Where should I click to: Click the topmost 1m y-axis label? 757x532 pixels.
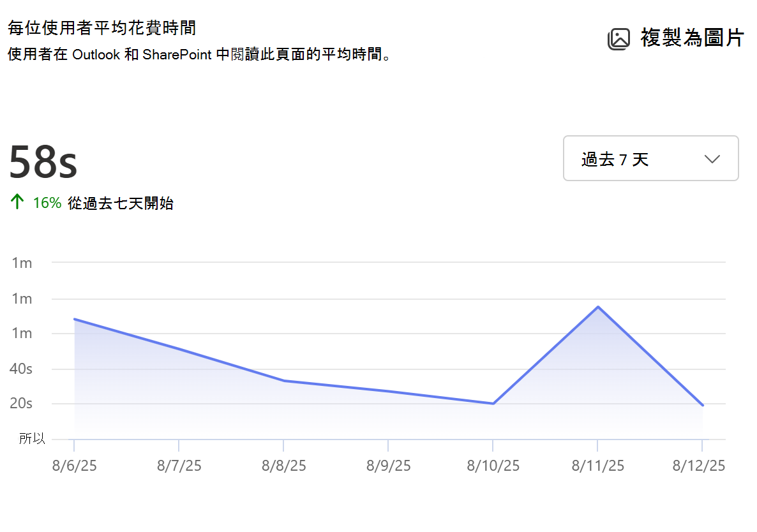pyautogui.click(x=22, y=263)
